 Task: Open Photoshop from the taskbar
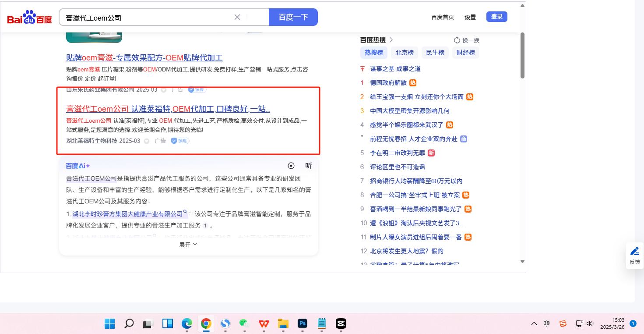click(x=302, y=323)
